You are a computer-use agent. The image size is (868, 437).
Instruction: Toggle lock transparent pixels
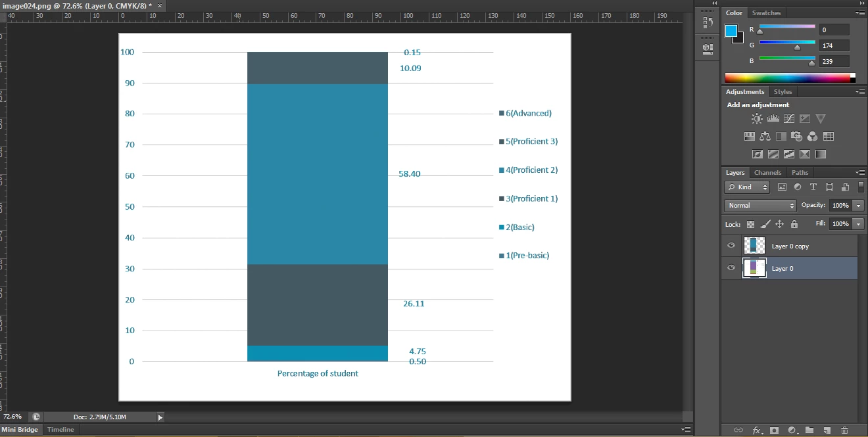[750, 224]
